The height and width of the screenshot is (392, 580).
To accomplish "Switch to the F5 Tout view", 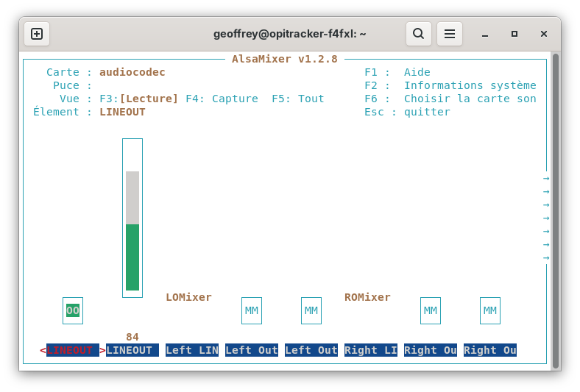I will pyautogui.click(x=298, y=99).
